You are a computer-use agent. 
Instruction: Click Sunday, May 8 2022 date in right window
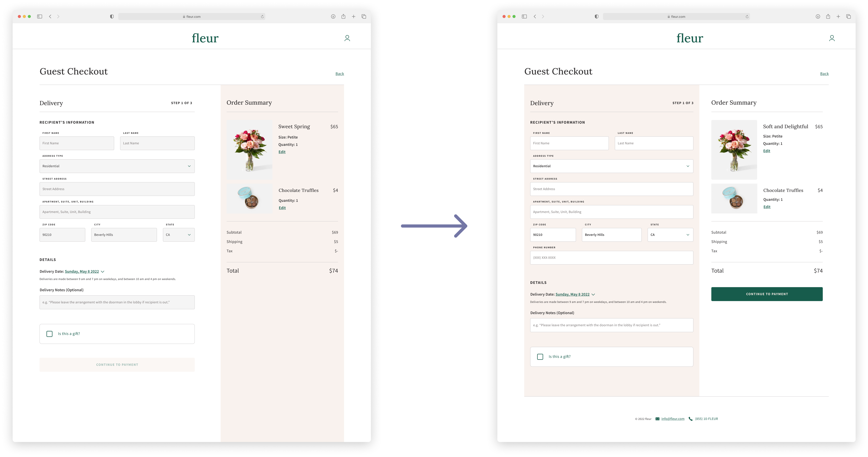pos(572,295)
